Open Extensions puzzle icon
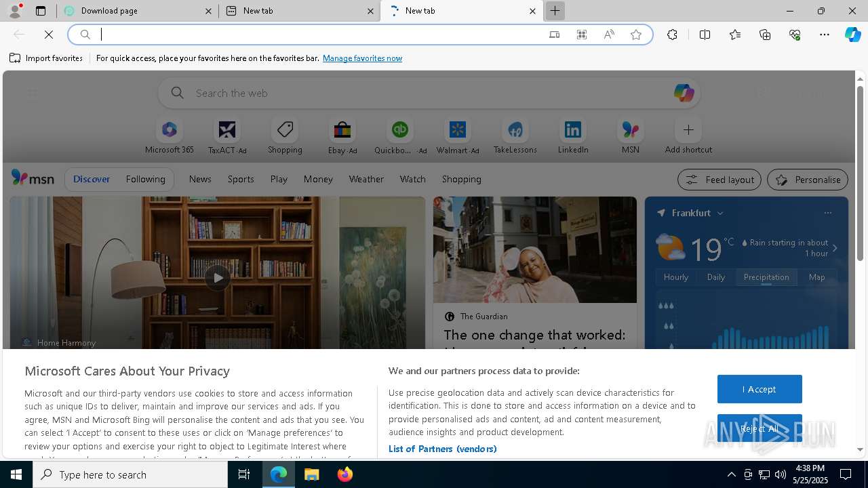 (x=672, y=35)
